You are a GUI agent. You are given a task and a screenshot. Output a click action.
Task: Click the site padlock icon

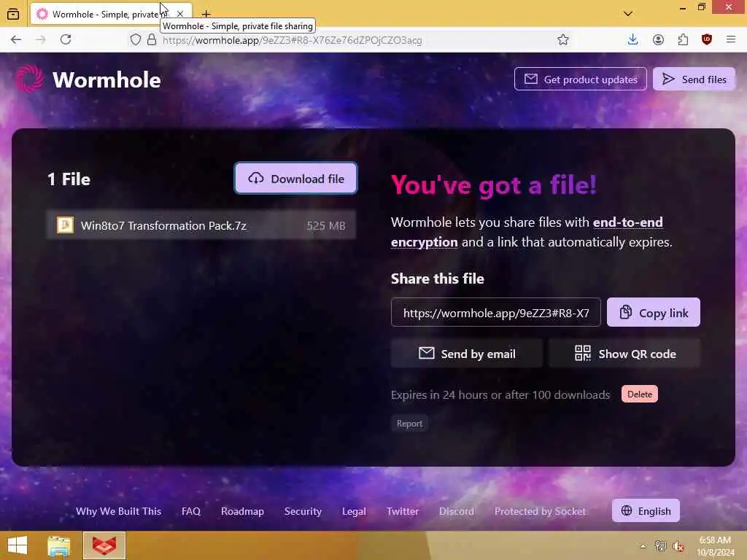[152, 39]
